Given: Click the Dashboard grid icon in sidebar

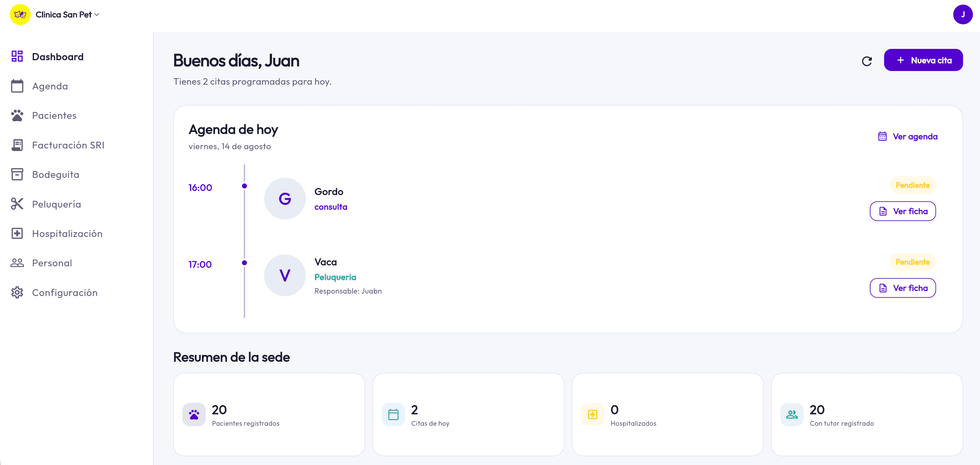Looking at the screenshot, I should coord(17,56).
